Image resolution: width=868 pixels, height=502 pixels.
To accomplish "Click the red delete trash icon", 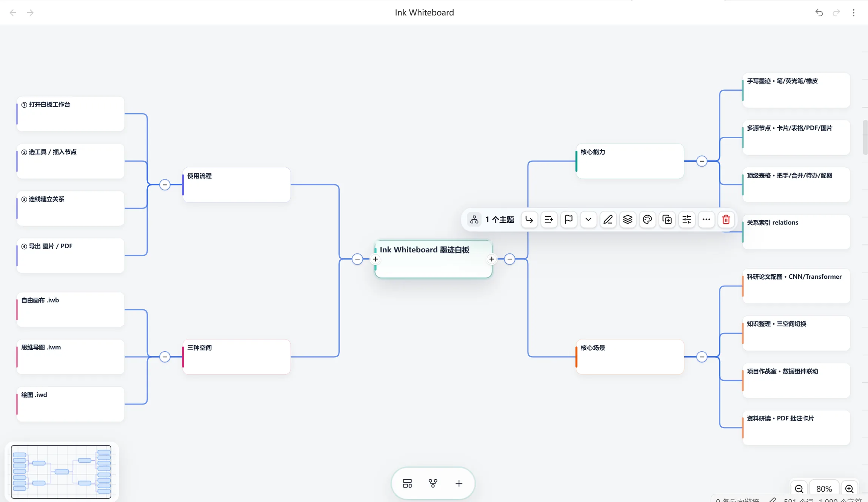I will coord(726,219).
